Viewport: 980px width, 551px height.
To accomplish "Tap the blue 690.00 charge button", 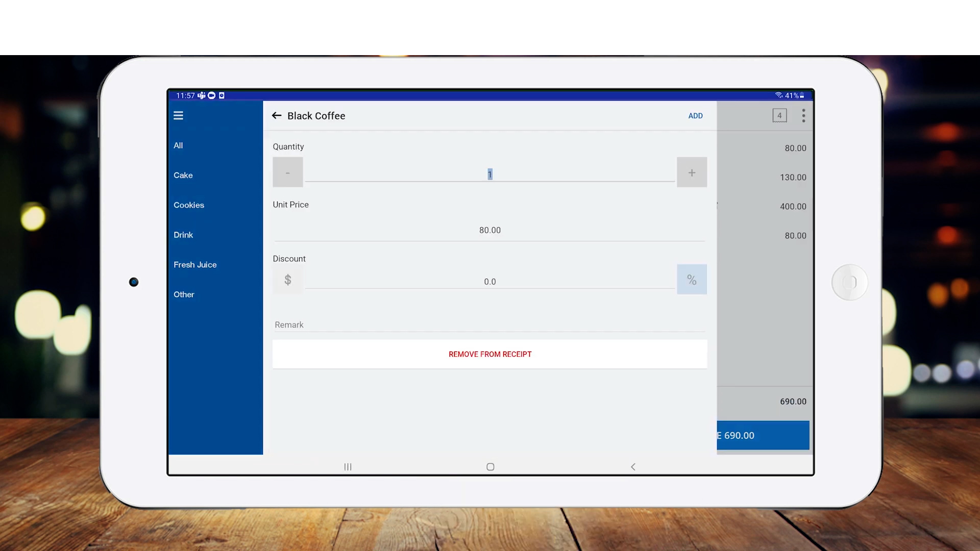I will 763,435.
